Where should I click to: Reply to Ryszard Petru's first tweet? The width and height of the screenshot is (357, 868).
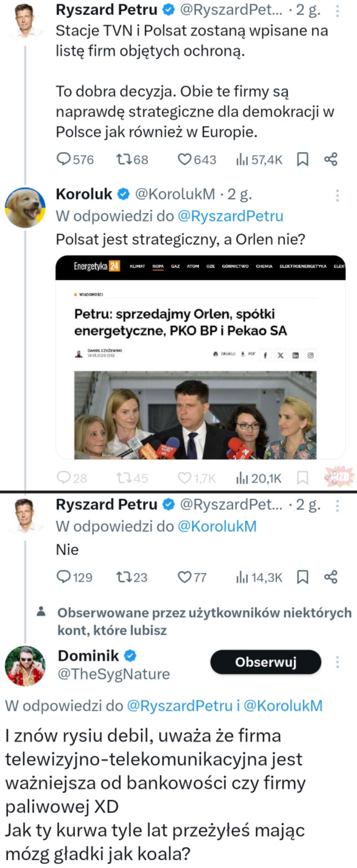tap(64, 159)
